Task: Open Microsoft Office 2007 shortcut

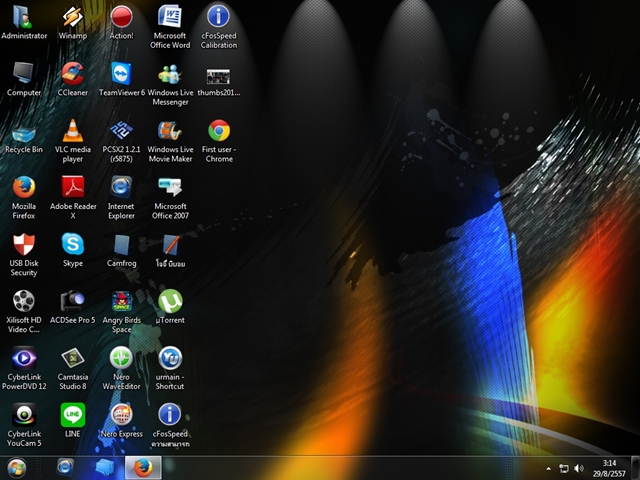Action: [x=170, y=187]
